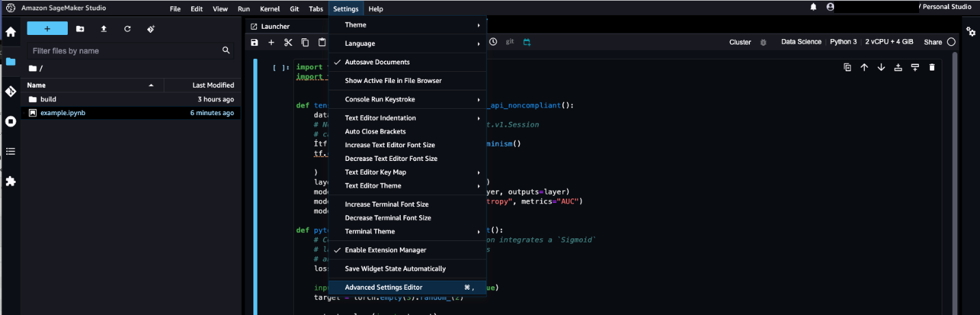Click the blue New Launcher plus button
The image size is (980, 315).
point(47,29)
